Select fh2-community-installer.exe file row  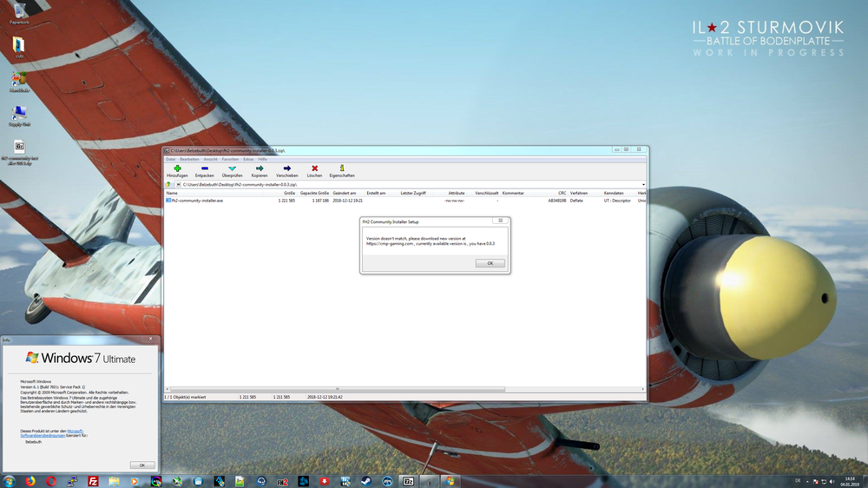[405, 201]
